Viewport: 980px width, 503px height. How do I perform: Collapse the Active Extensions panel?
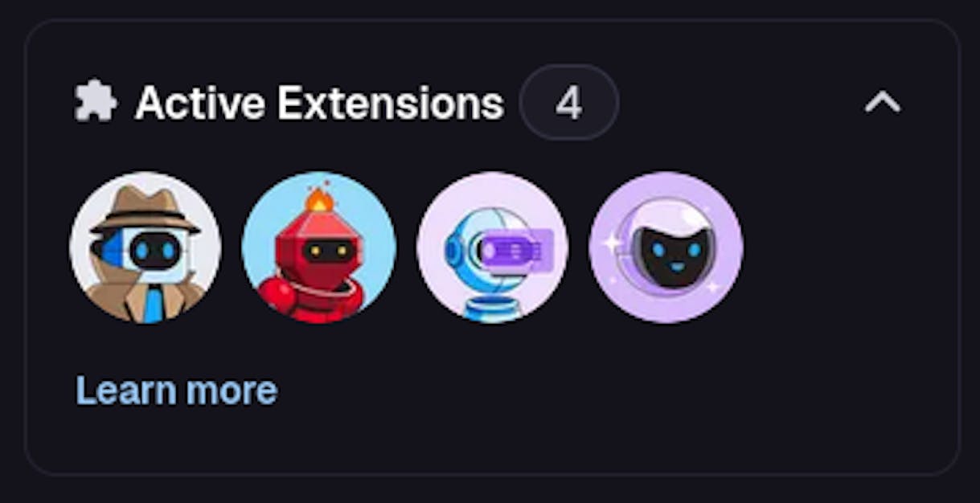883,102
